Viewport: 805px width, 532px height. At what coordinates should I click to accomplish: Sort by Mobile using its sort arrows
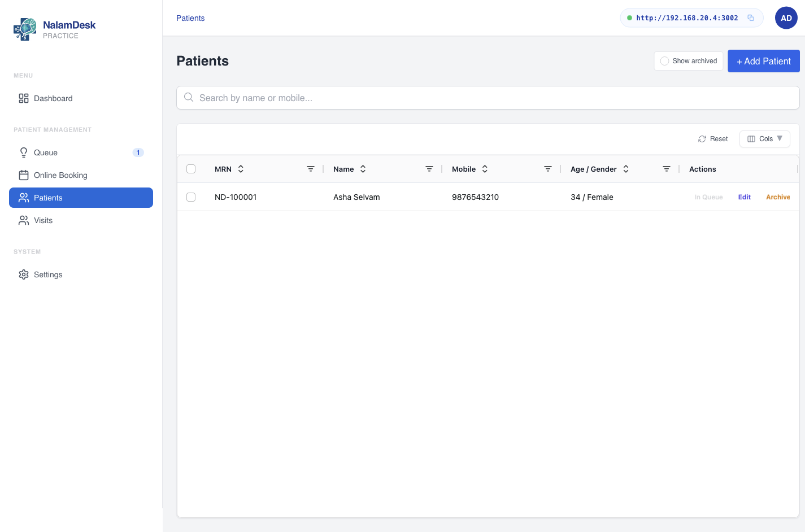[x=485, y=169]
